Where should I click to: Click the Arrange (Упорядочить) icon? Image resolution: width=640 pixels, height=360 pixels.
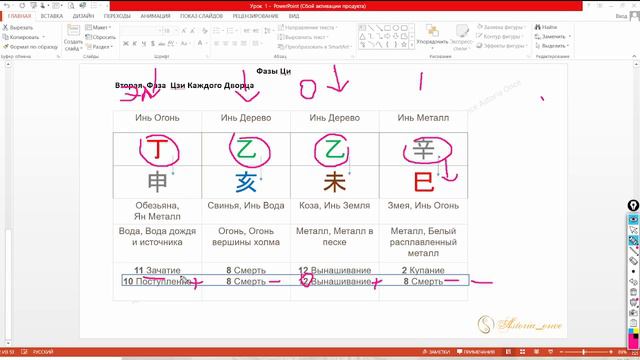point(432,31)
